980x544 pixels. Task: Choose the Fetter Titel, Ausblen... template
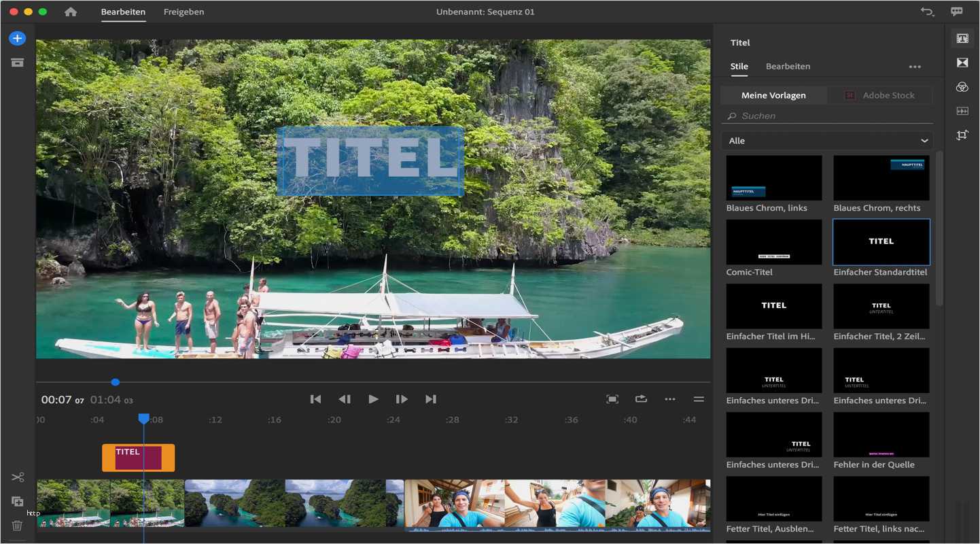point(774,499)
